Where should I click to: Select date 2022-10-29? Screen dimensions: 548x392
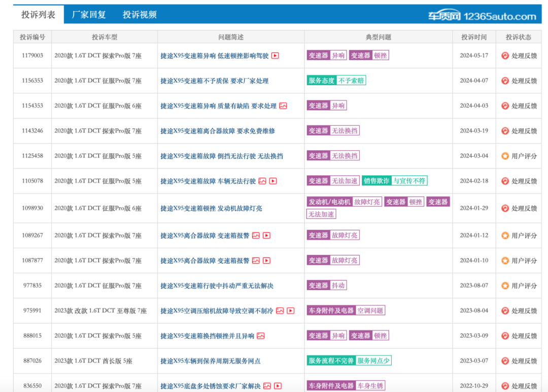coord(474,386)
